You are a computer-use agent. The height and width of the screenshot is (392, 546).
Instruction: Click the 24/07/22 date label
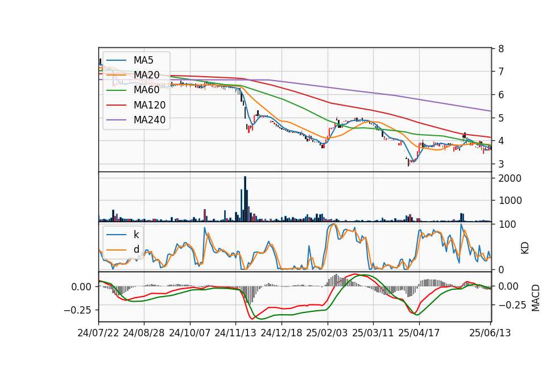click(98, 333)
